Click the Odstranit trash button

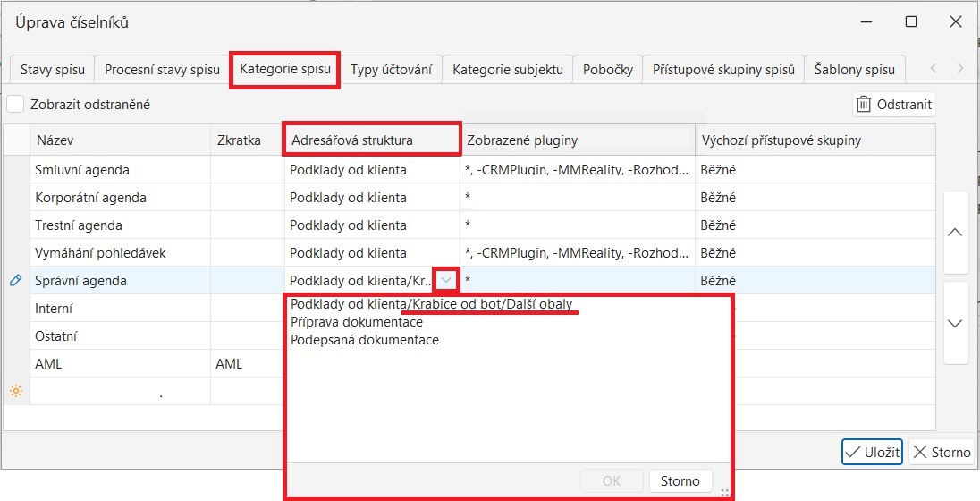click(x=893, y=104)
